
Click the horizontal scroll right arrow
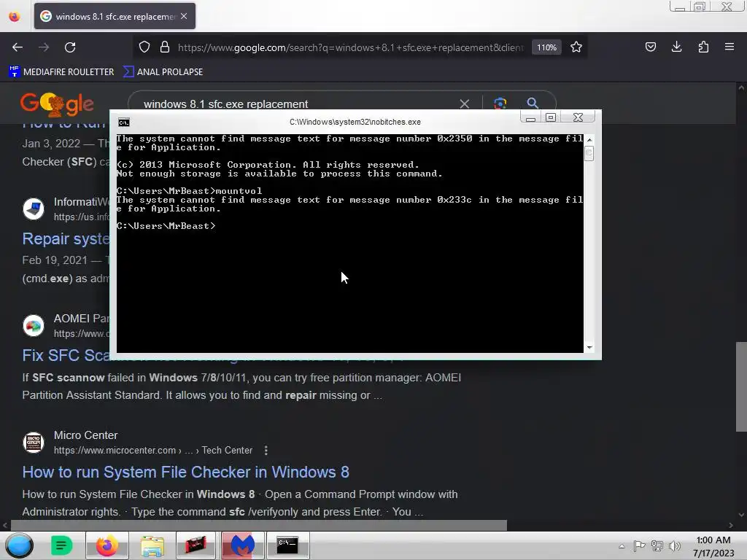pos(731,525)
